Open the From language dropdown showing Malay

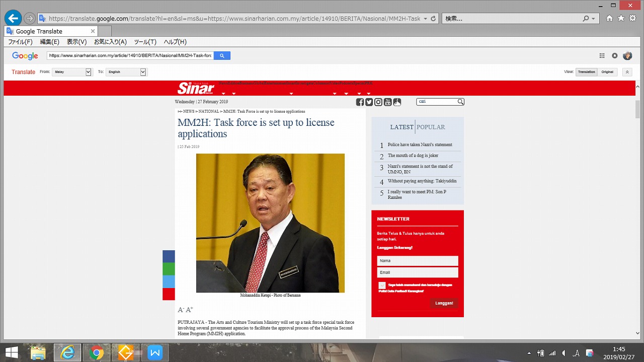[x=72, y=72]
